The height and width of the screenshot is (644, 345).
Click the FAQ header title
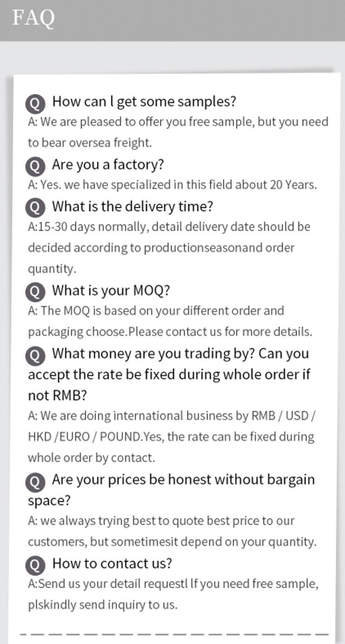[x=33, y=19]
